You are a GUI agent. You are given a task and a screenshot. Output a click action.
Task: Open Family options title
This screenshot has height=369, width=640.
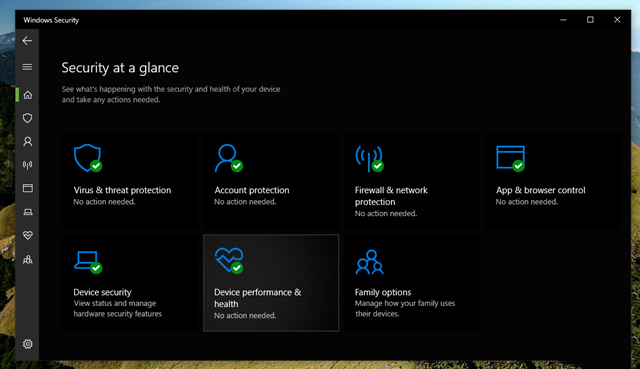382,292
